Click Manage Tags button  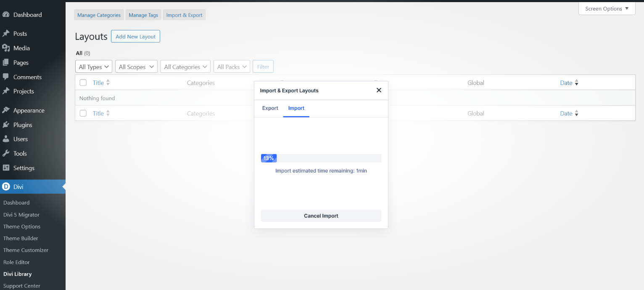[143, 15]
